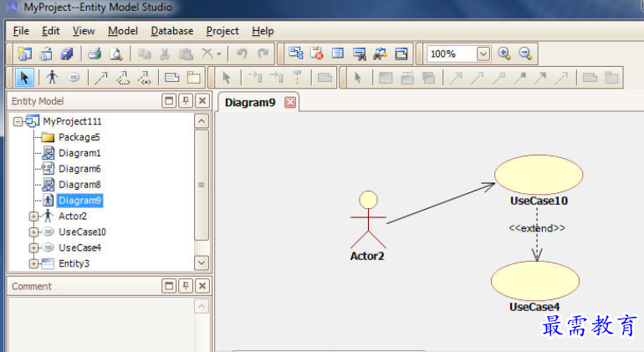644x352 pixels.
Task: Select the Actor tool figure icon
Action: coord(52,77)
